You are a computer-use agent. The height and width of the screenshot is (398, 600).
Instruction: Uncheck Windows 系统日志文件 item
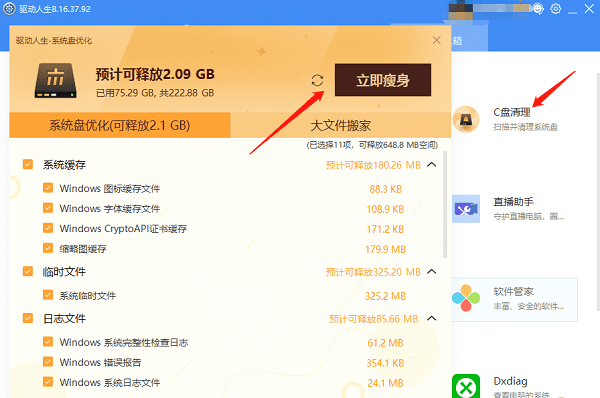(48, 382)
